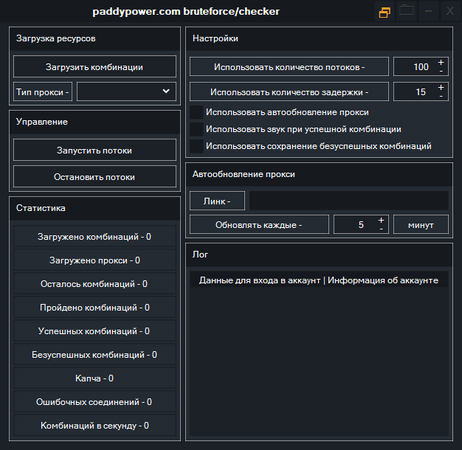Click the Капча - 0 statistic

tap(95, 378)
